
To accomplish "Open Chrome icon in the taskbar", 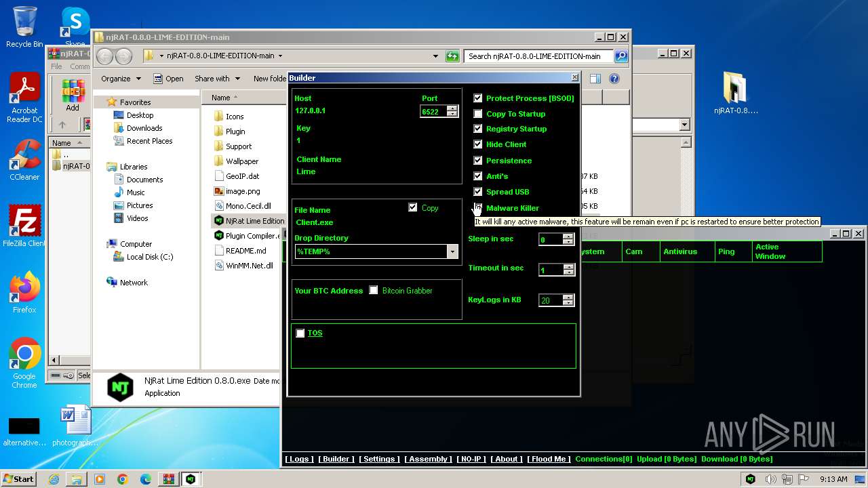I will [x=122, y=479].
